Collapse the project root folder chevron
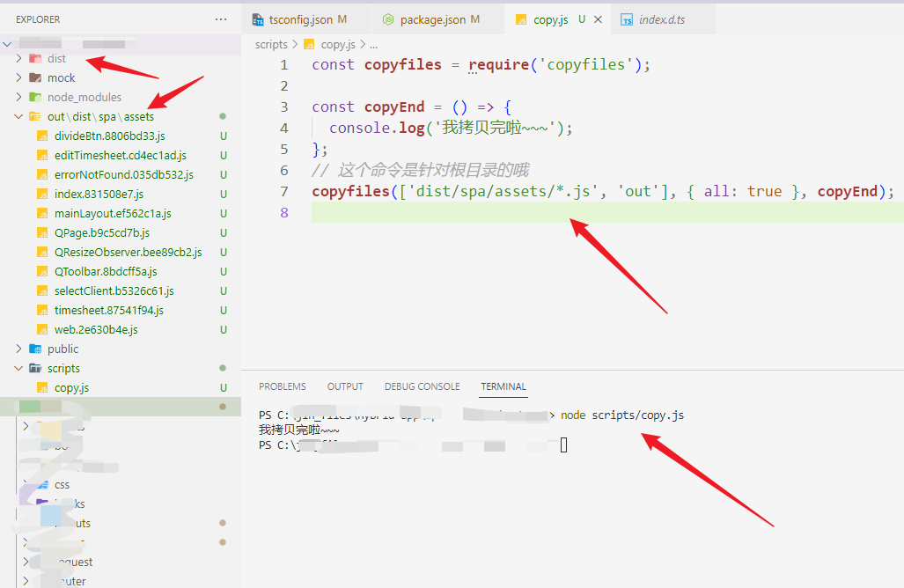Viewport: 904px width, 588px height. tap(7, 44)
